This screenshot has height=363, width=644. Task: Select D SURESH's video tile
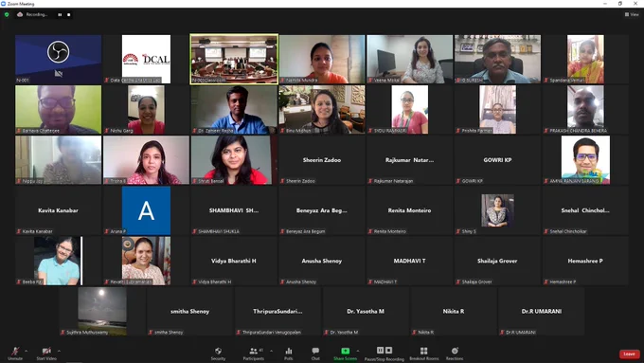(498, 59)
